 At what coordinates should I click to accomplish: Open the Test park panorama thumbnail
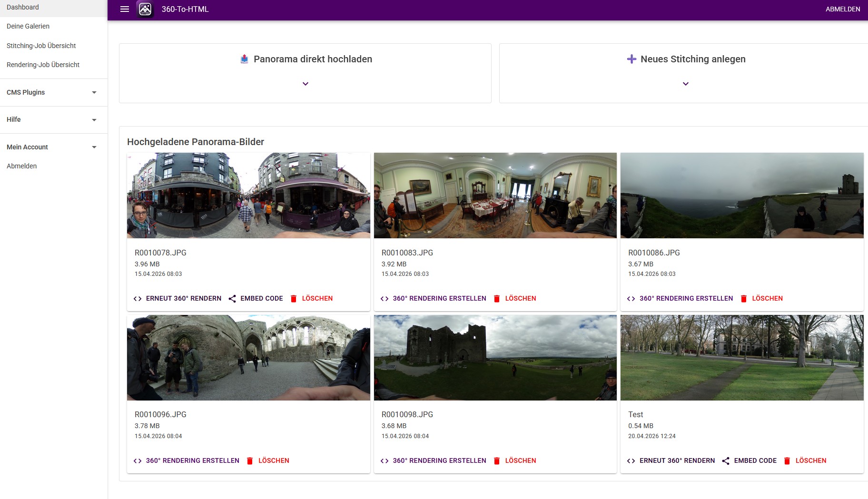click(742, 358)
